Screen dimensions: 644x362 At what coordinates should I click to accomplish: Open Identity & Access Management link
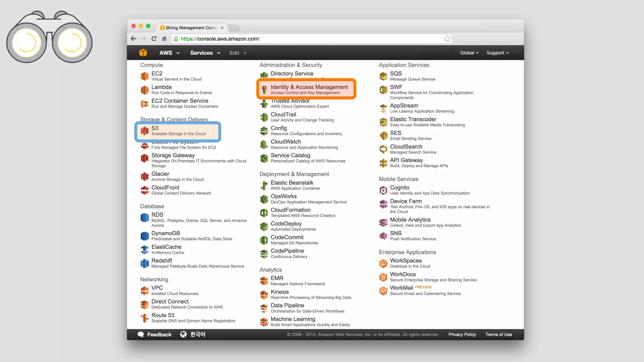[x=309, y=87]
